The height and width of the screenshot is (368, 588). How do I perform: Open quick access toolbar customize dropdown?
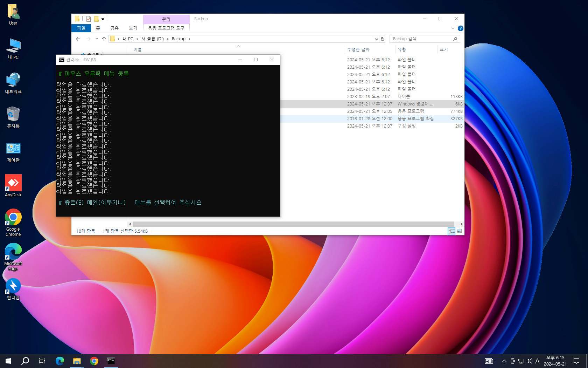[103, 19]
